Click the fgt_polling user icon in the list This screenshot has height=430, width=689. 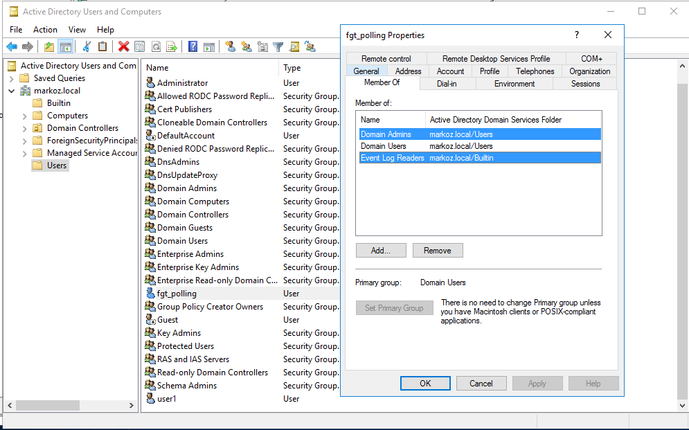(150, 293)
